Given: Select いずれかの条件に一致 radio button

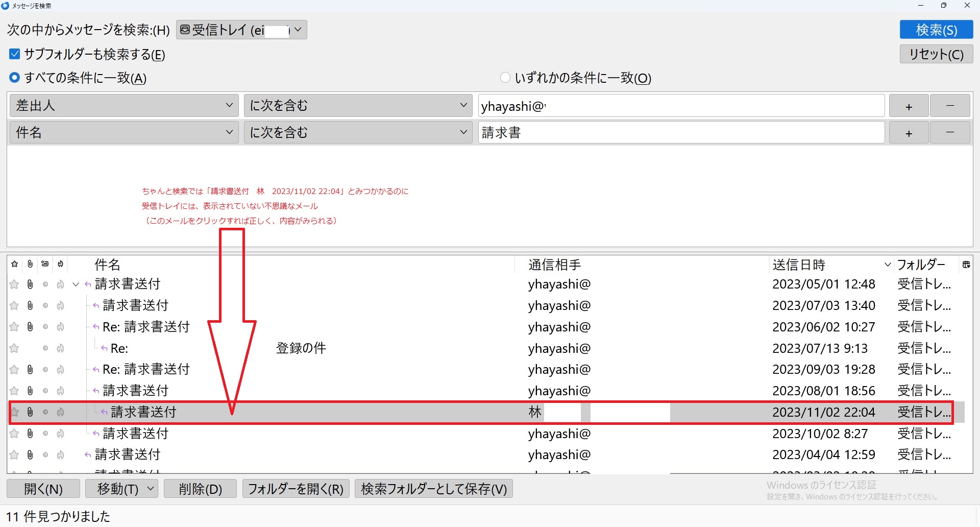Looking at the screenshot, I should 505,78.
